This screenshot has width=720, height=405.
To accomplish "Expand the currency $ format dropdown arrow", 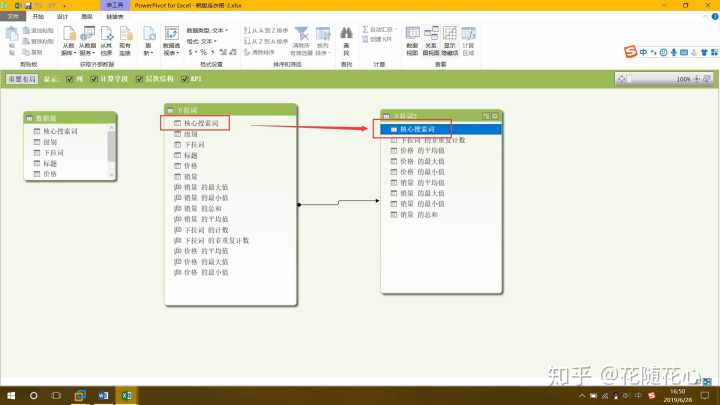I will coord(196,52).
